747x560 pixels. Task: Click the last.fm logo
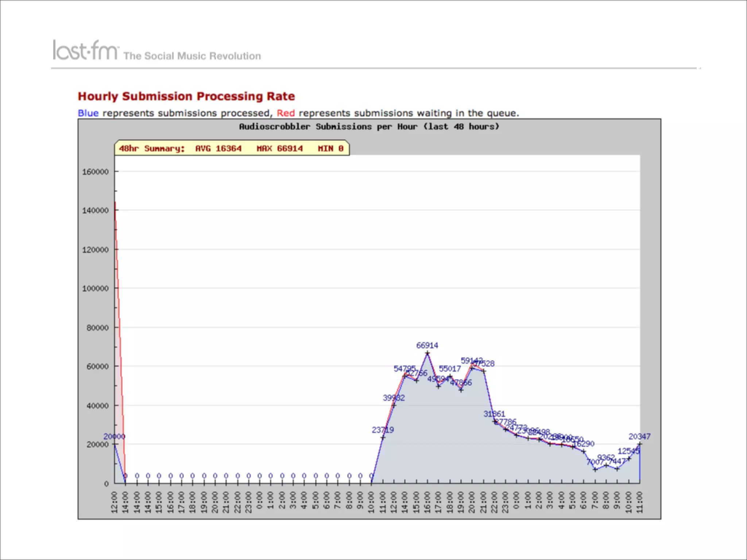[x=85, y=50]
